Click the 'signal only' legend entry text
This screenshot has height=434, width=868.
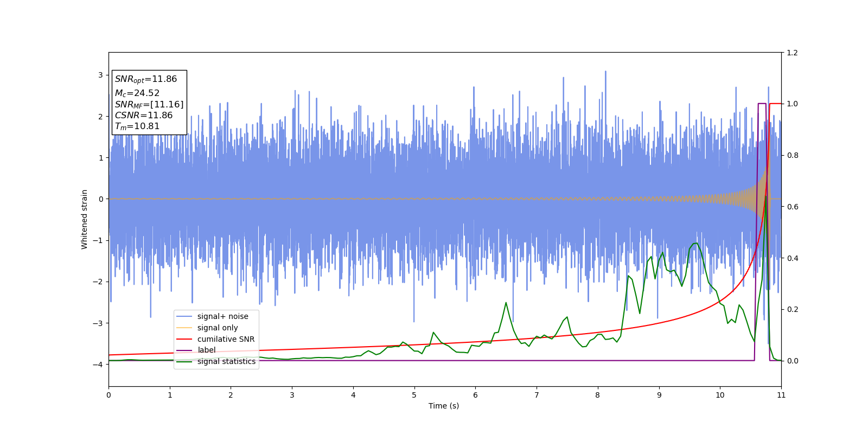218,328
